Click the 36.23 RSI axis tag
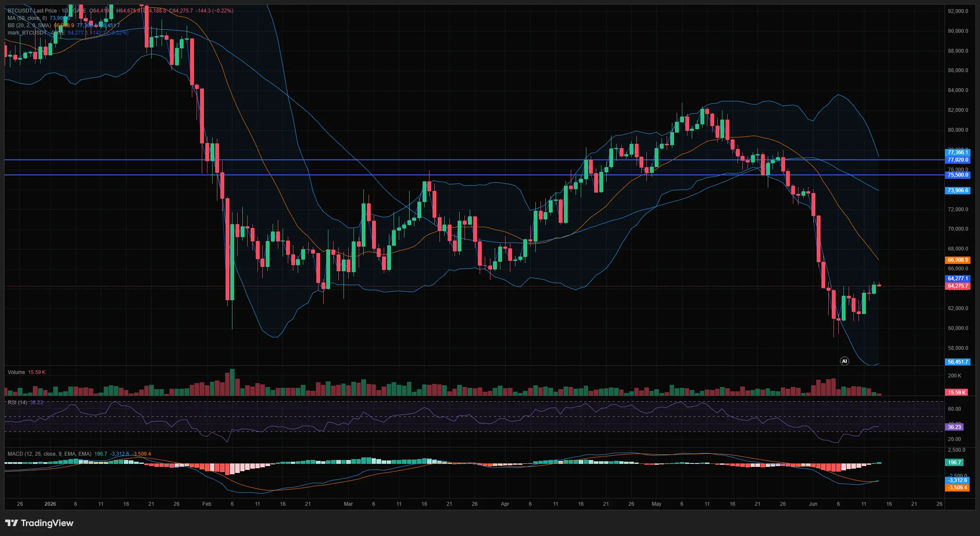 click(954, 427)
